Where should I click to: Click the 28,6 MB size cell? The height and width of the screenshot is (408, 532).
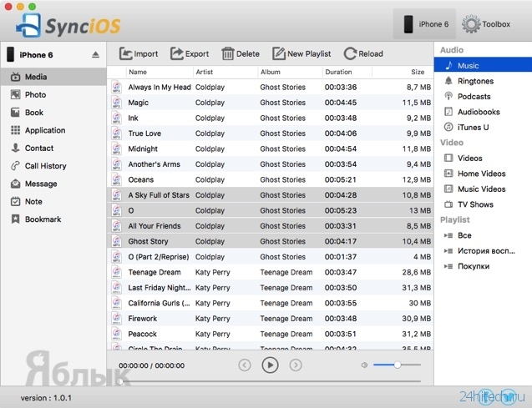click(x=416, y=272)
